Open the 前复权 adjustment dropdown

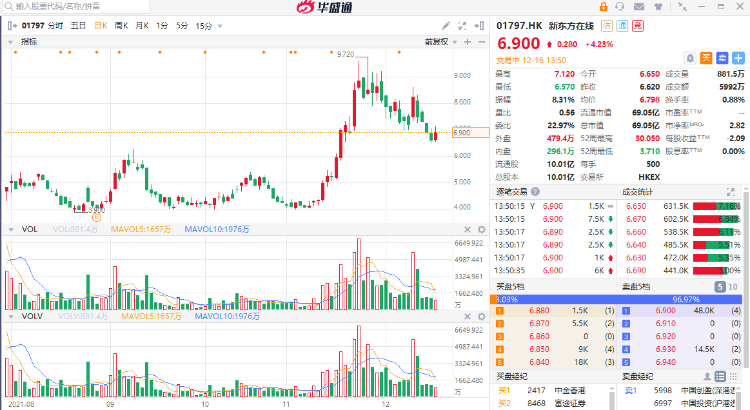pyautogui.click(x=441, y=42)
